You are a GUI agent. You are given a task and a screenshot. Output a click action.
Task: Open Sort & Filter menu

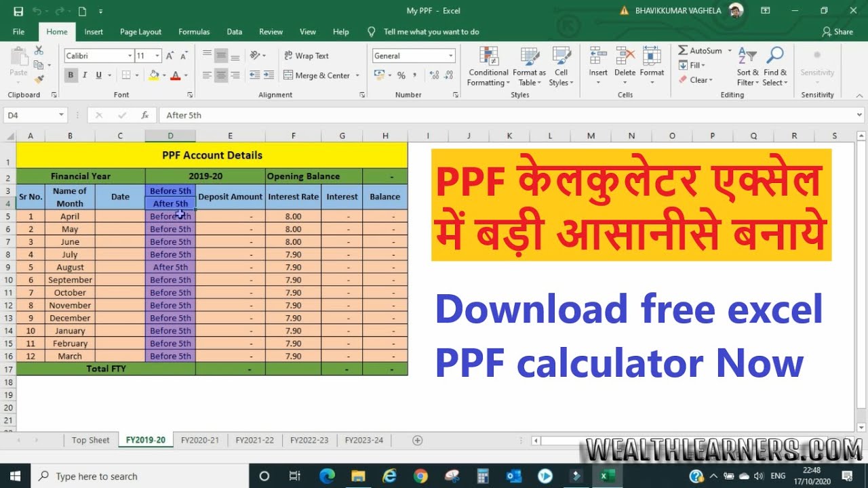(747, 66)
